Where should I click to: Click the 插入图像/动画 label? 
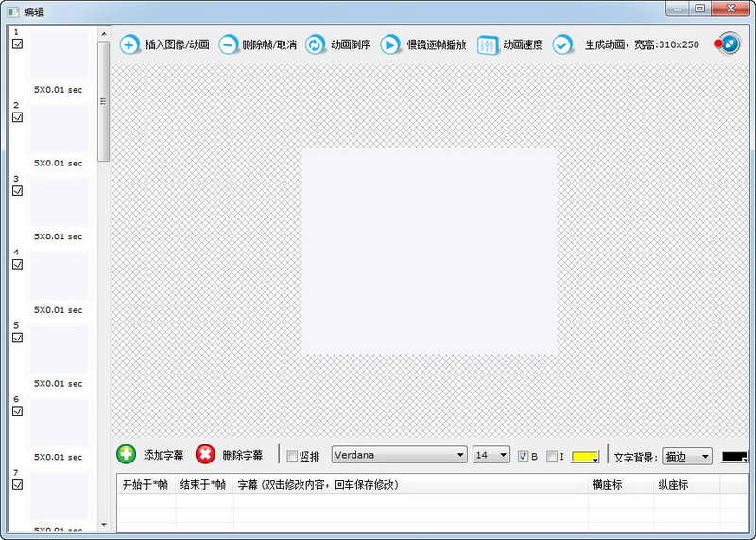(178, 44)
